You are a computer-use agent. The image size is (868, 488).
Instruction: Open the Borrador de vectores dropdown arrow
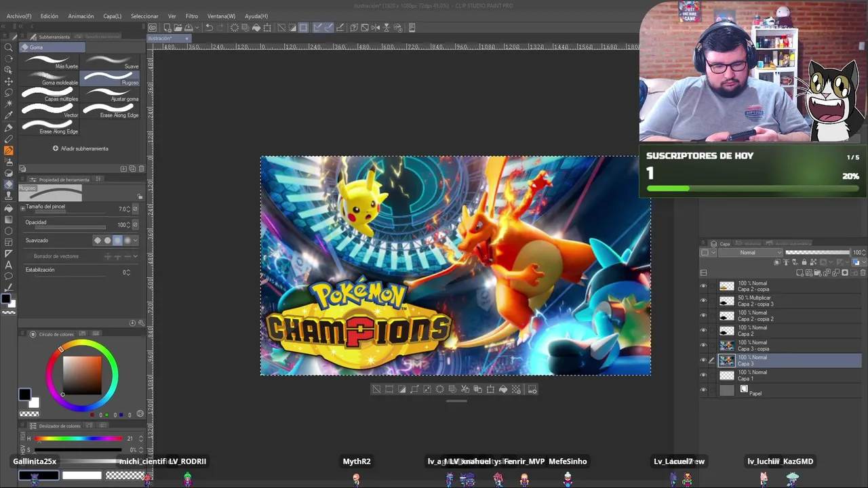pyautogui.click(x=136, y=256)
